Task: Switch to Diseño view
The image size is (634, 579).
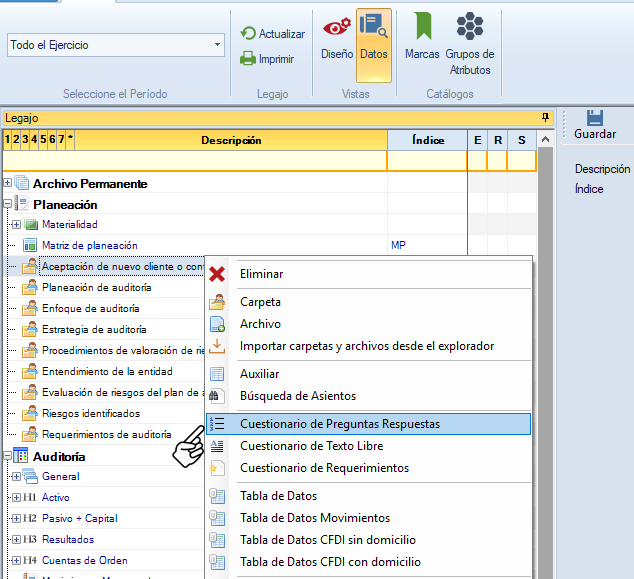Action: tap(337, 38)
